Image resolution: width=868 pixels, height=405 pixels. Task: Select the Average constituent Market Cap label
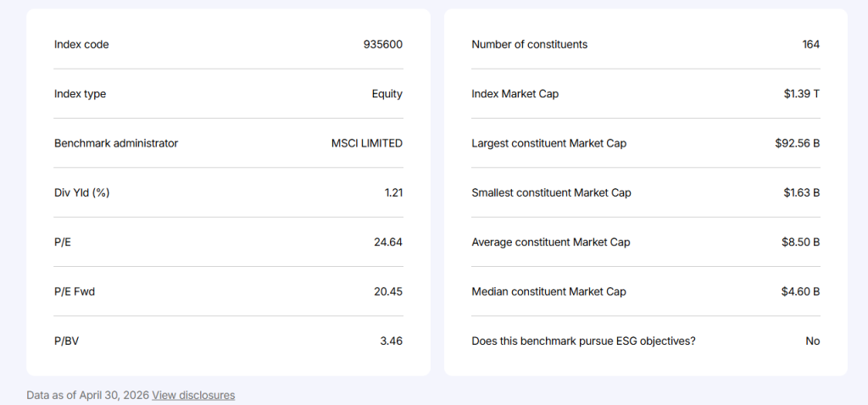pyautogui.click(x=551, y=242)
